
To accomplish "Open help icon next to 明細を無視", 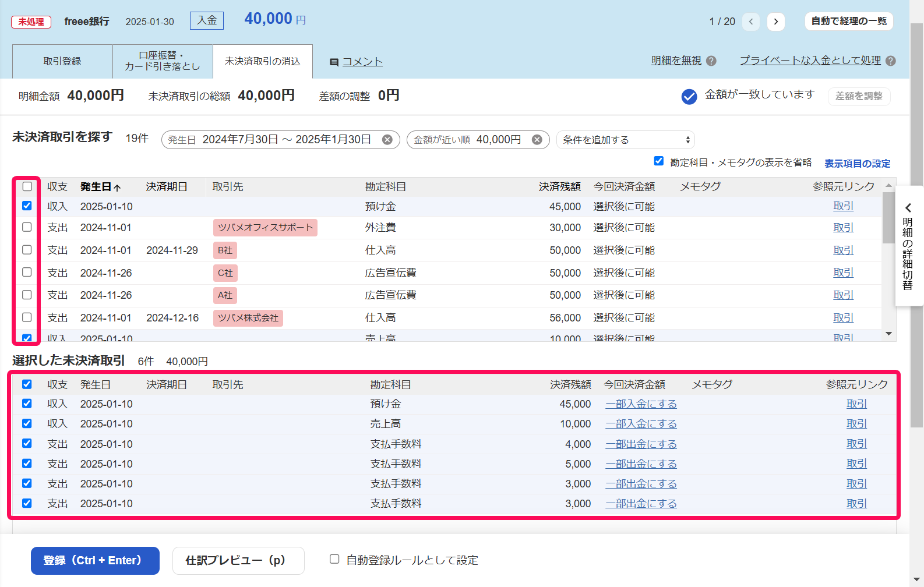I will coord(711,61).
